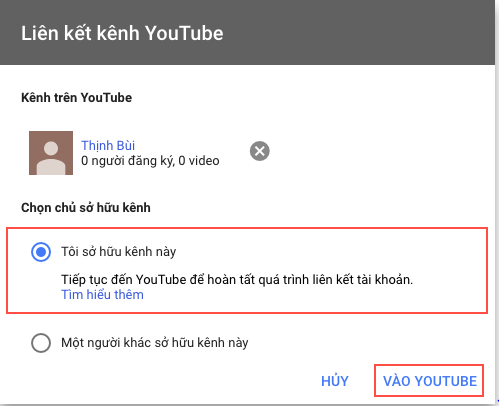Click the person silhouette inside the avatar

(51, 158)
